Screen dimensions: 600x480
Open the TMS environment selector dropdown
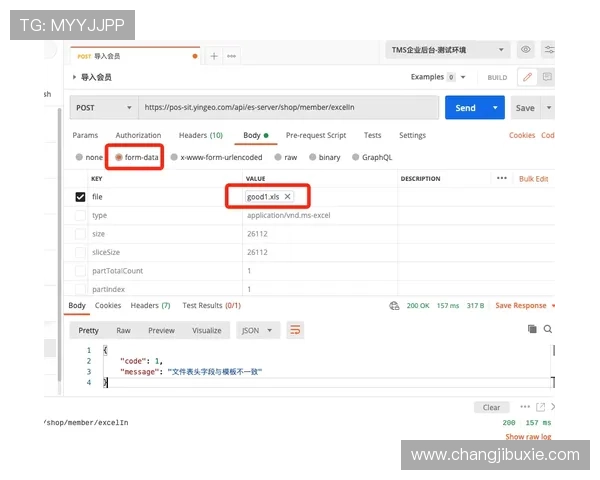pos(448,49)
